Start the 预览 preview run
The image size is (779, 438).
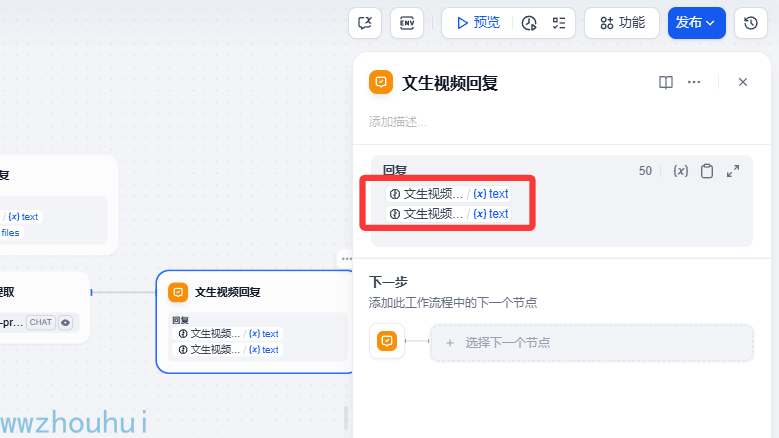pyautogui.click(x=478, y=23)
